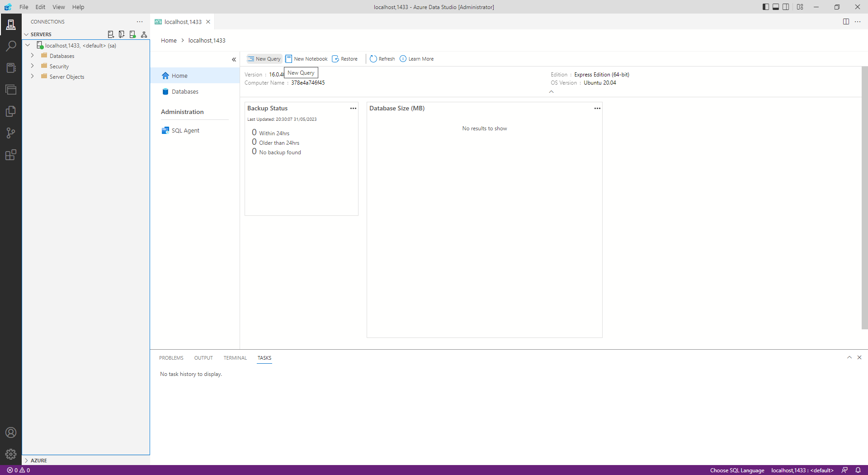Open the Help menu
Viewport: 868px width, 475px height.
click(x=78, y=7)
